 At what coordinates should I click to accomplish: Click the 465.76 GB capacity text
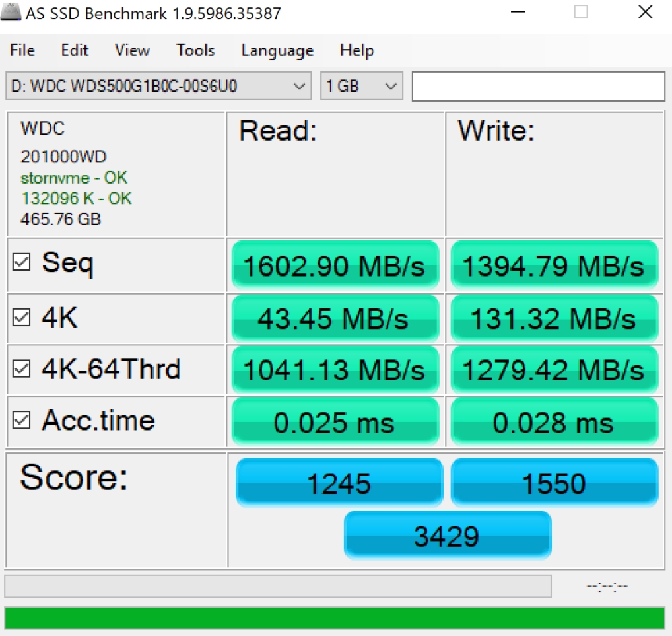61,219
